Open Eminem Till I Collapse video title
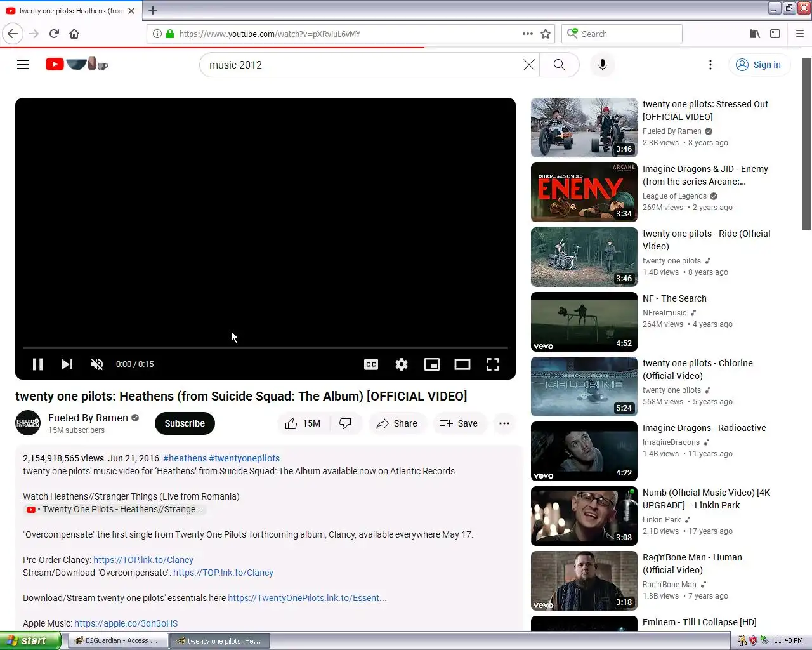 pyautogui.click(x=700, y=622)
